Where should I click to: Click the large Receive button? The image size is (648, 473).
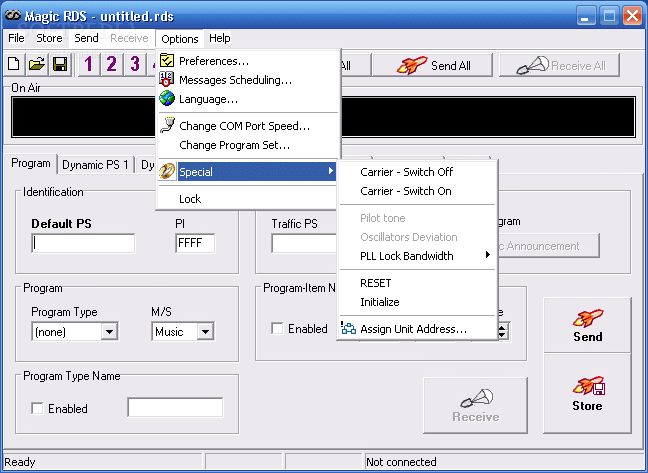[476, 405]
